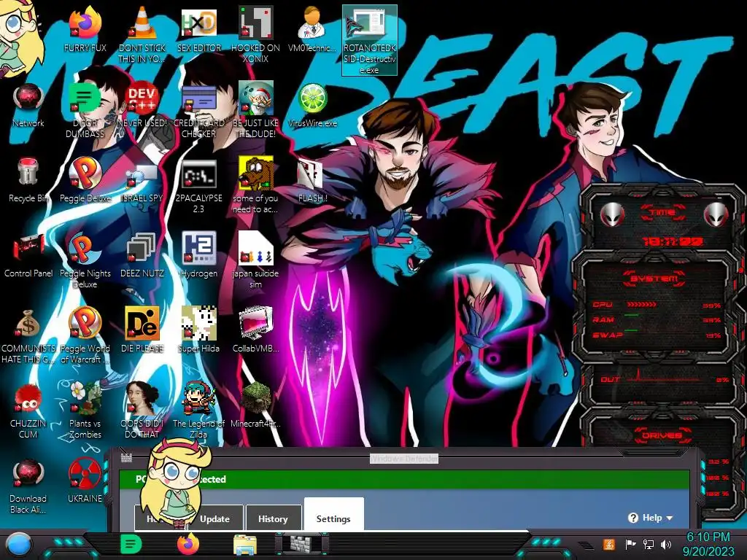Open the network tray icon
Image resolution: width=747 pixels, height=560 pixels.
click(x=649, y=544)
